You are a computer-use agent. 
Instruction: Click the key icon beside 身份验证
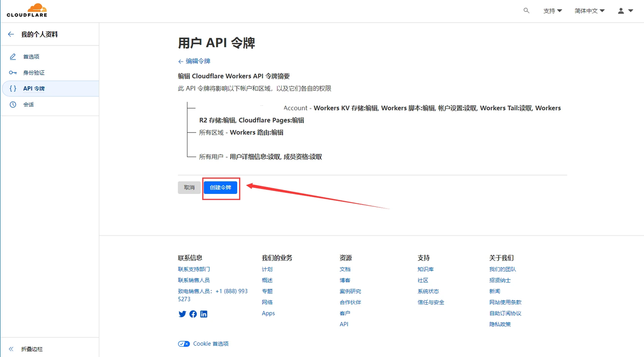(x=13, y=72)
